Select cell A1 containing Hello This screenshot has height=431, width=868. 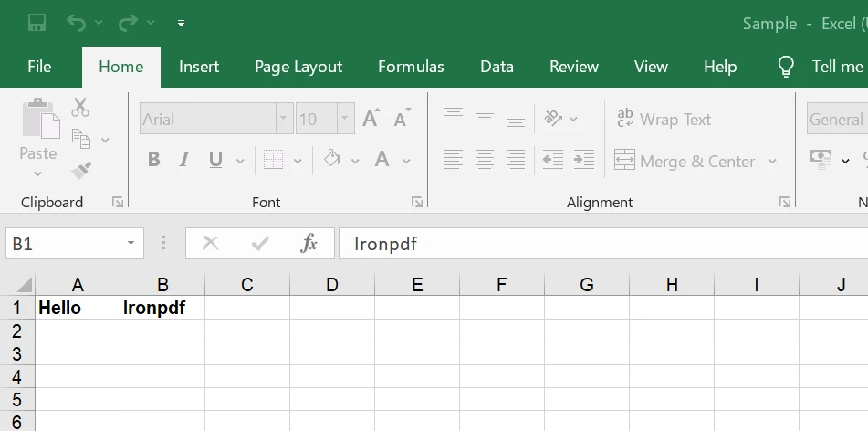(78, 308)
